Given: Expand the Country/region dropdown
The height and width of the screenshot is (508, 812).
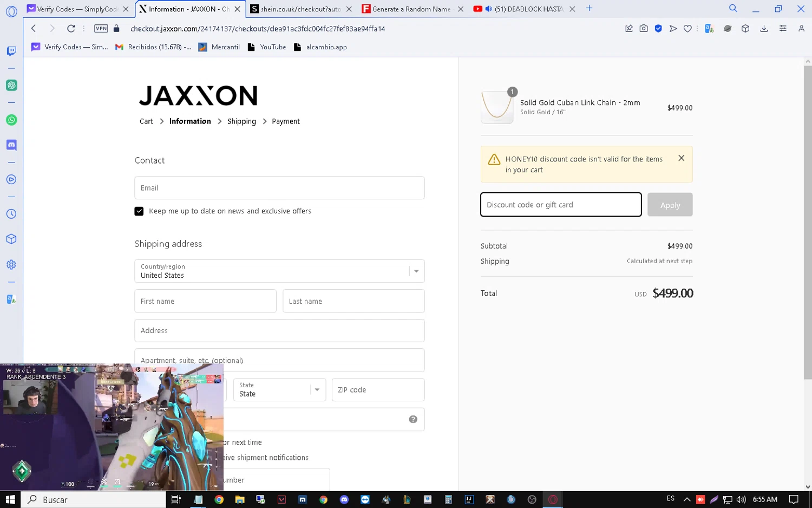Looking at the screenshot, I should point(279,271).
